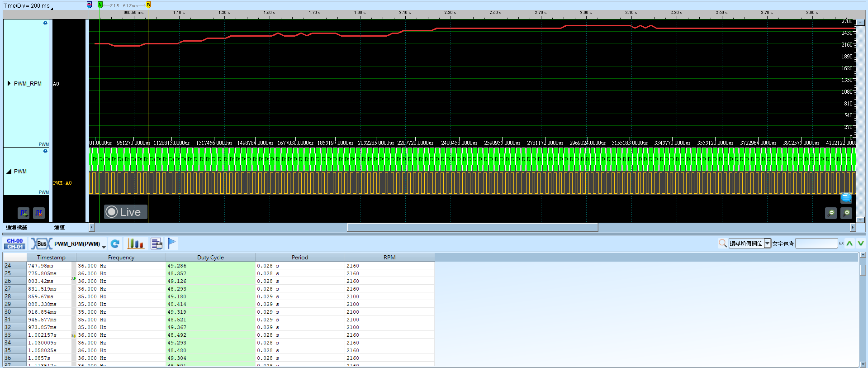Jump to previous search result arrow
Screen dimensions: 868x368
[x=850, y=244]
